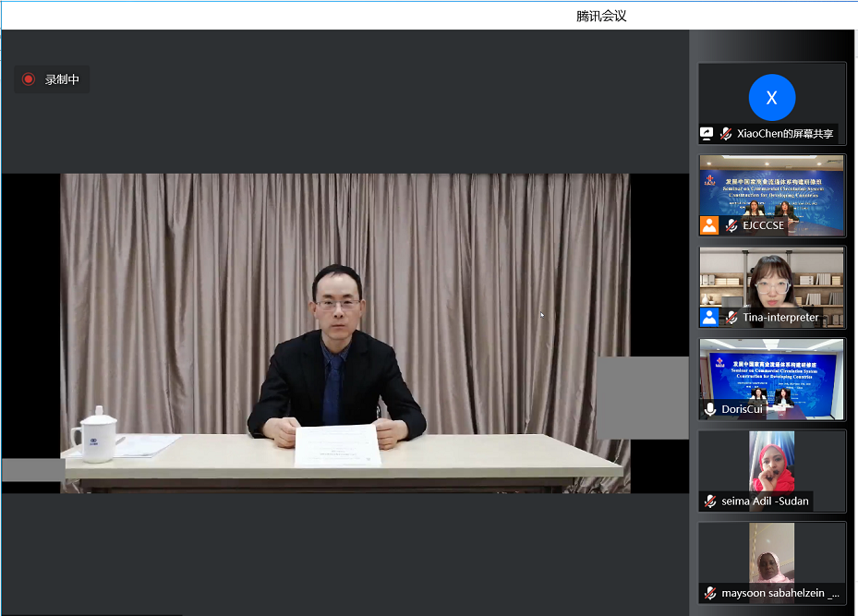Click the 录制中 recording status text
The width and height of the screenshot is (858, 616).
pyautogui.click(x=62, y=79)
